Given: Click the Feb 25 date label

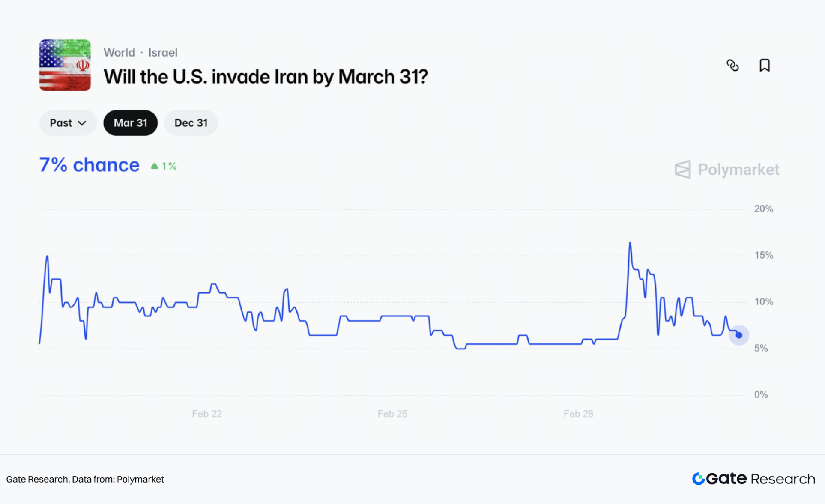Looking at the screenshot, I should pyautogui.click(x=392, y=414).
